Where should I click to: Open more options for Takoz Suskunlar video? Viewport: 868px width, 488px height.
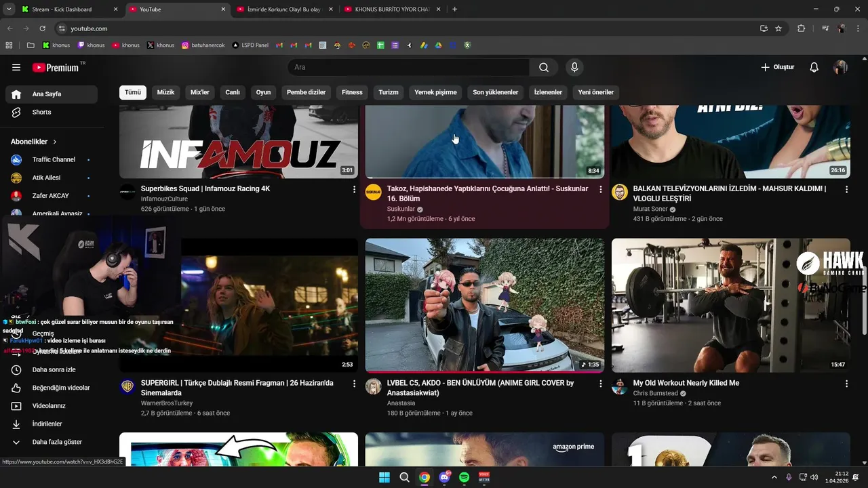(x=600, y=190)
